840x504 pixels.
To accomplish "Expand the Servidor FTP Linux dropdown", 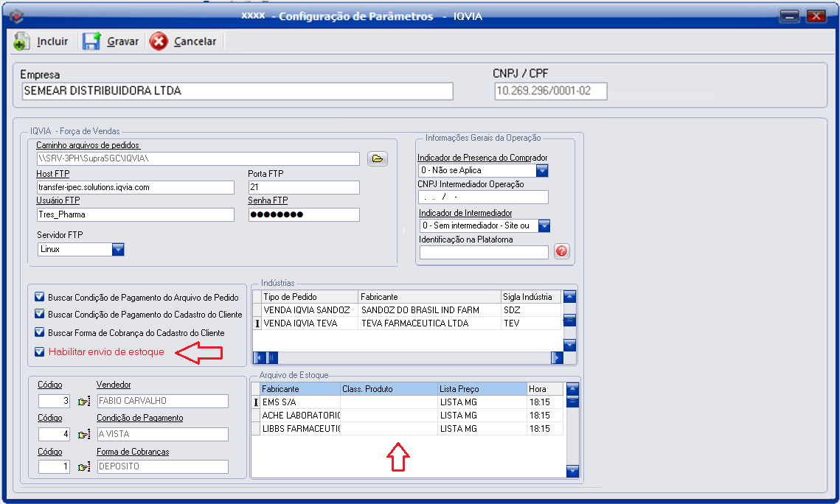I will click(x=118, y=249).
